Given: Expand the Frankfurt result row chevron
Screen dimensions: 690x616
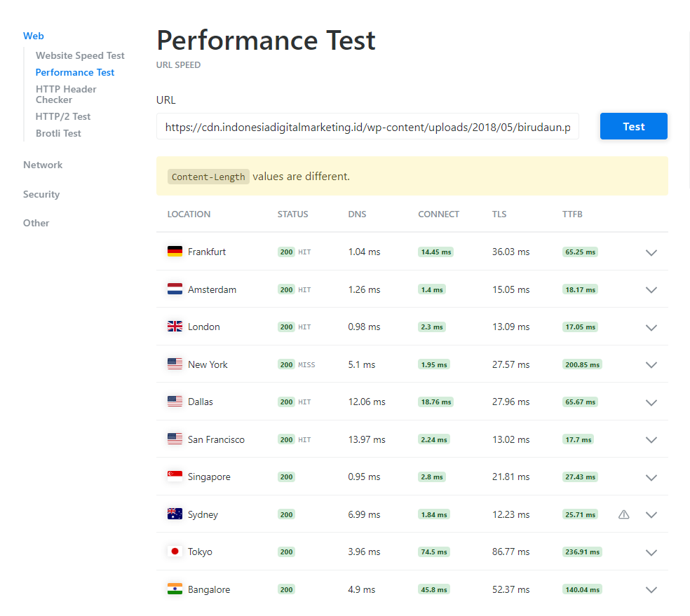Looking at the screenshot, I should 651,252.
